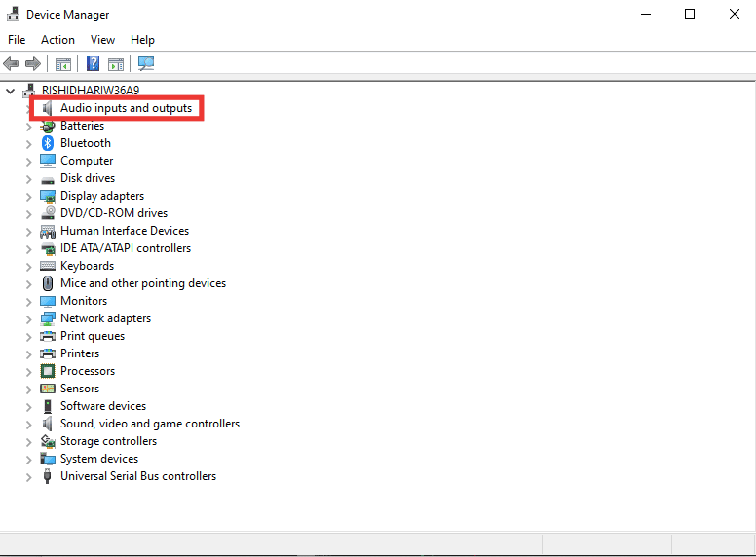Click the Sound, video and game controllers icon
Viewport: 756px width, 557px height.
[x=47, y=424]
